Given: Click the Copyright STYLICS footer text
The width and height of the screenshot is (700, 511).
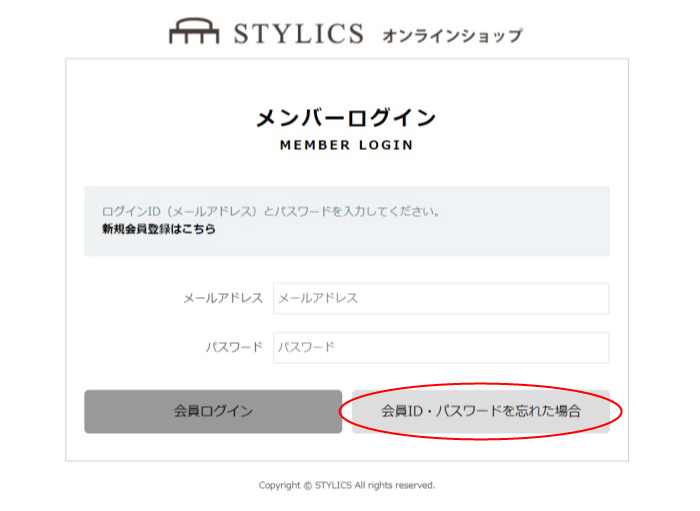Looking at the screenshot, I should point(346,485).
